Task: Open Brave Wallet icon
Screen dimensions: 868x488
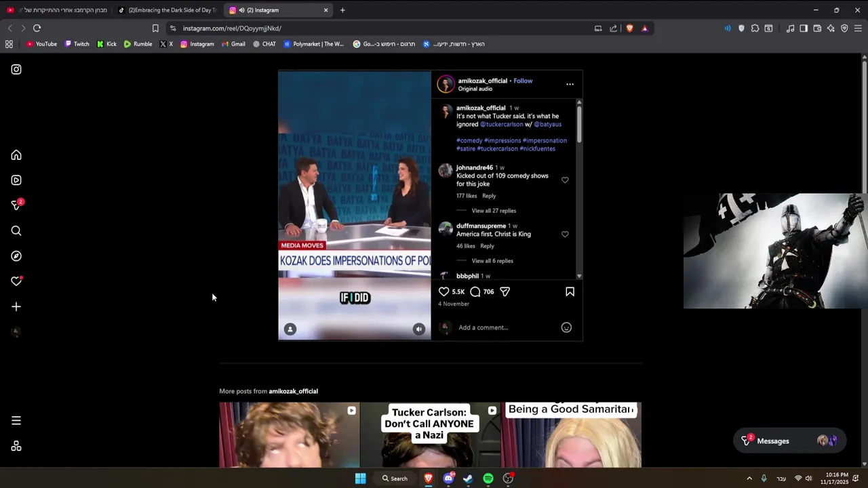Action: coord(817,28)
